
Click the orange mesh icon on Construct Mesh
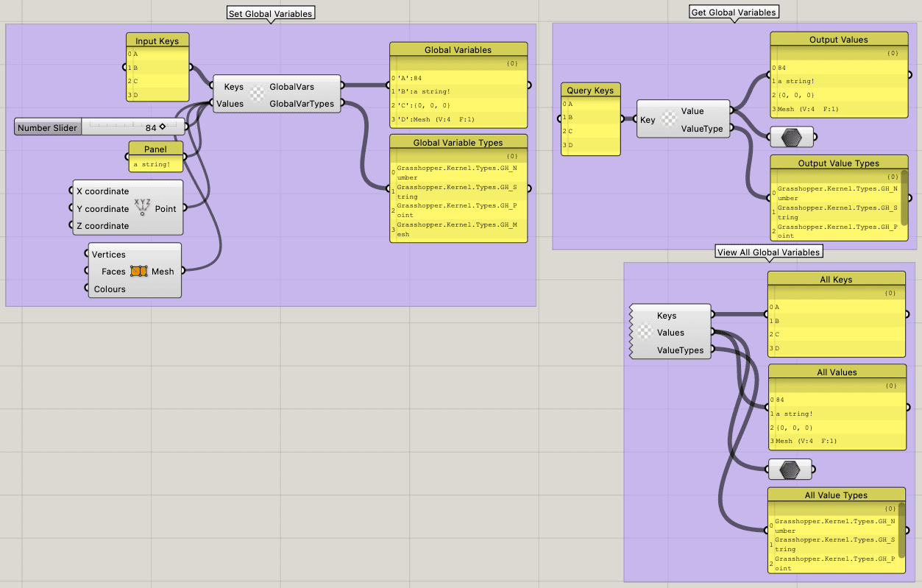139,272
